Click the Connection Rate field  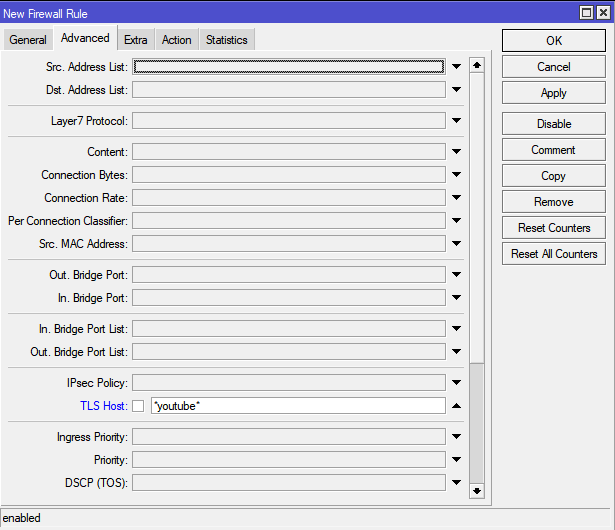pyautogui.click(x=289, y=197)
